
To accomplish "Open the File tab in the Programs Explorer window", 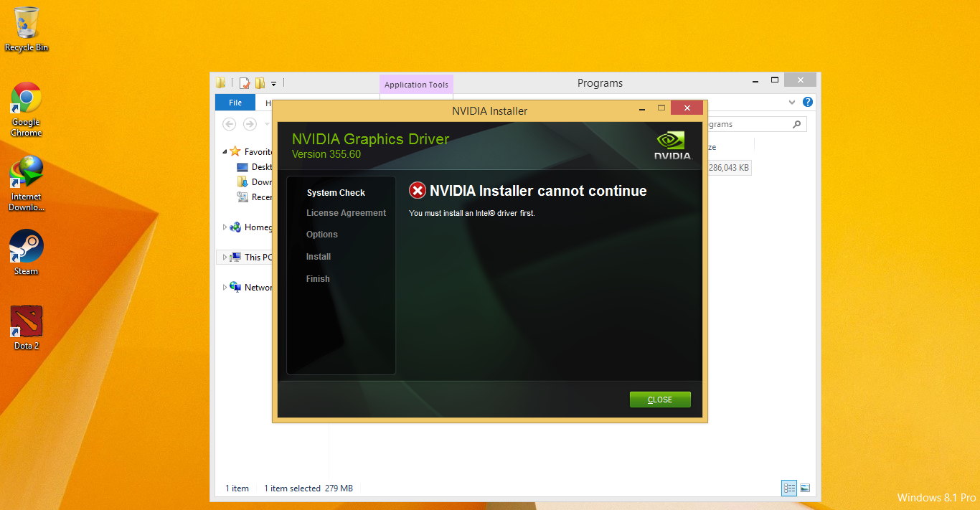I will (x=235, y=103).
